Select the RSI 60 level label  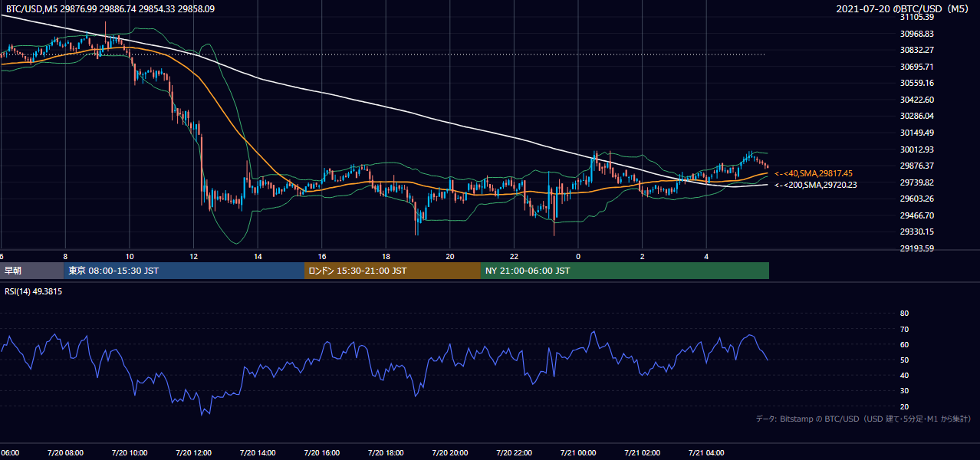pyautogui.click(x=904, y=344)
